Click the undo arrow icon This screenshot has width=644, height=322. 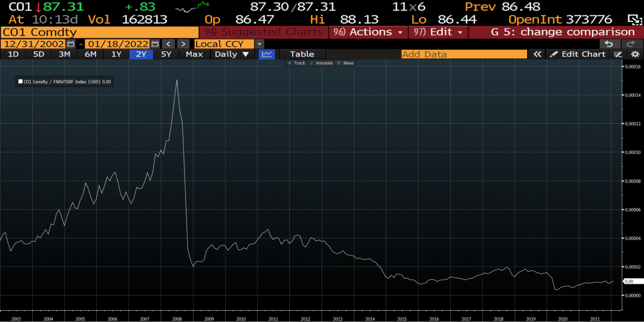[609, 44]
